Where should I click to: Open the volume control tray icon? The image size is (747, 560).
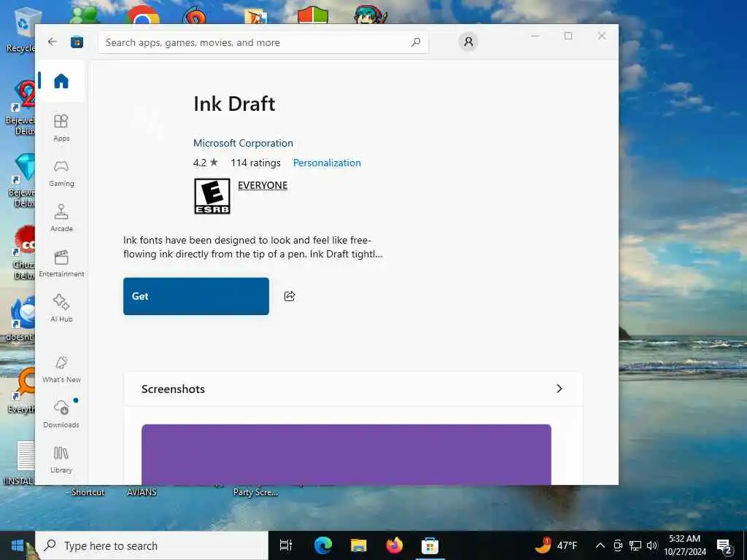click(x=652, y=545)
